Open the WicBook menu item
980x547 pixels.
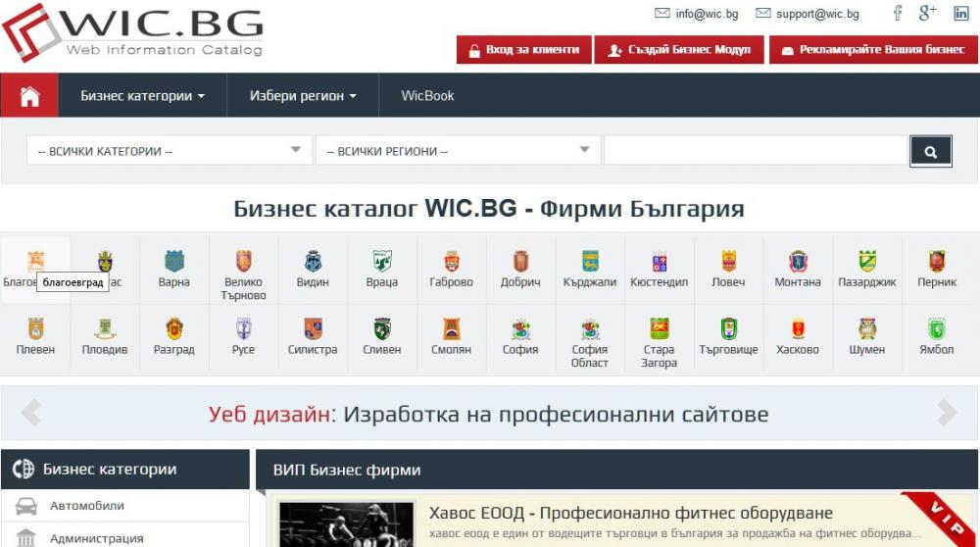click(427, 96)
